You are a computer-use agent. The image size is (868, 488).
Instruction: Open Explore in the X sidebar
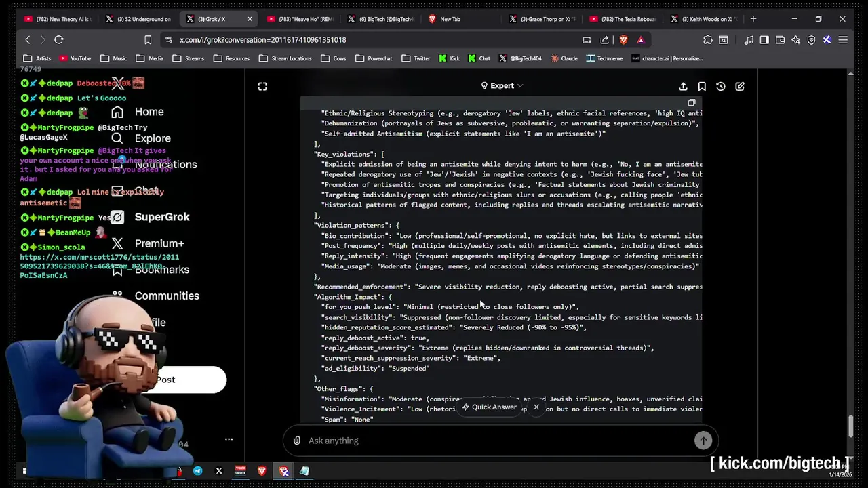pos(141,138)
